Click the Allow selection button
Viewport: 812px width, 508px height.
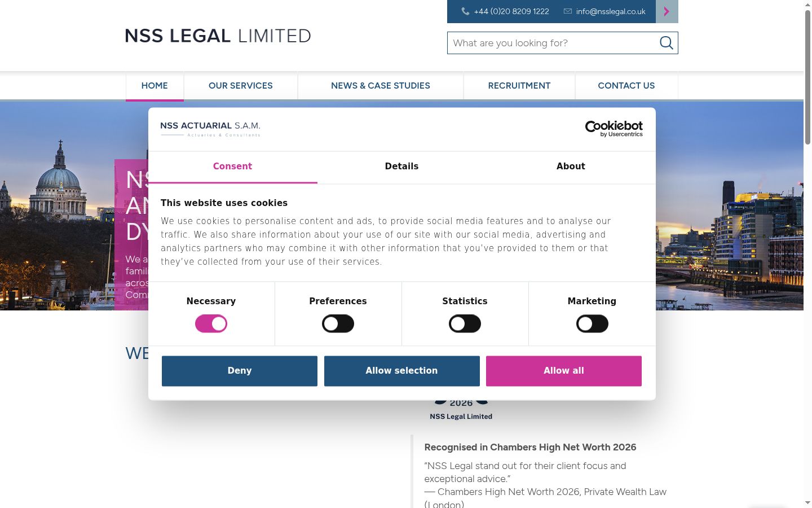pos(401,371)
